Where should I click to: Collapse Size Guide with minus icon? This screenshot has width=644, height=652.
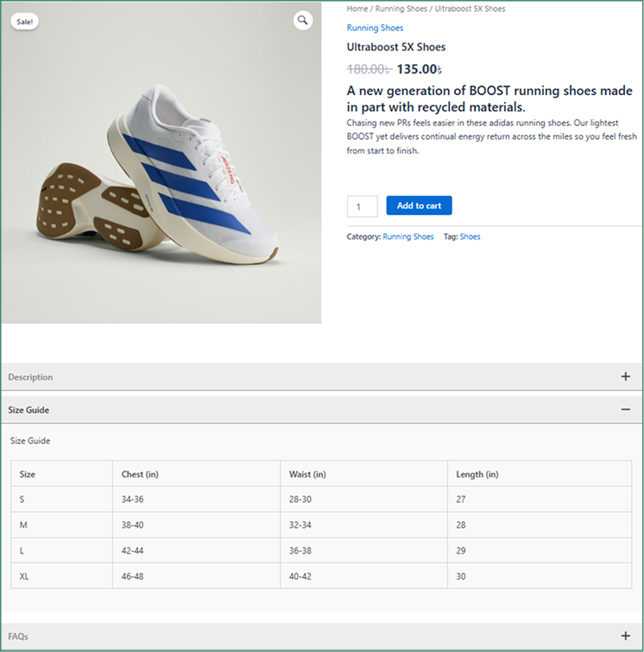tap(625, 409)
